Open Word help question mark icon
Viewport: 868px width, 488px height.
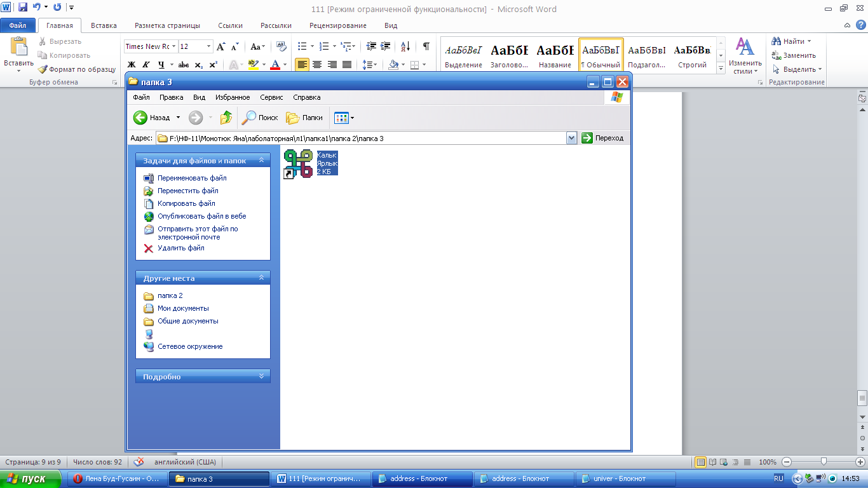(861, 25)
